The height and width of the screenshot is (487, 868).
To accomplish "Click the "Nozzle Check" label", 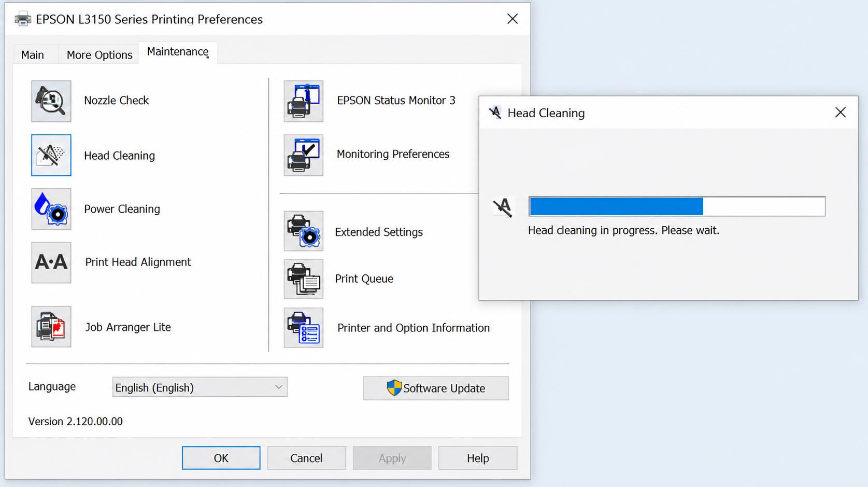I will (x=117, y=101).
